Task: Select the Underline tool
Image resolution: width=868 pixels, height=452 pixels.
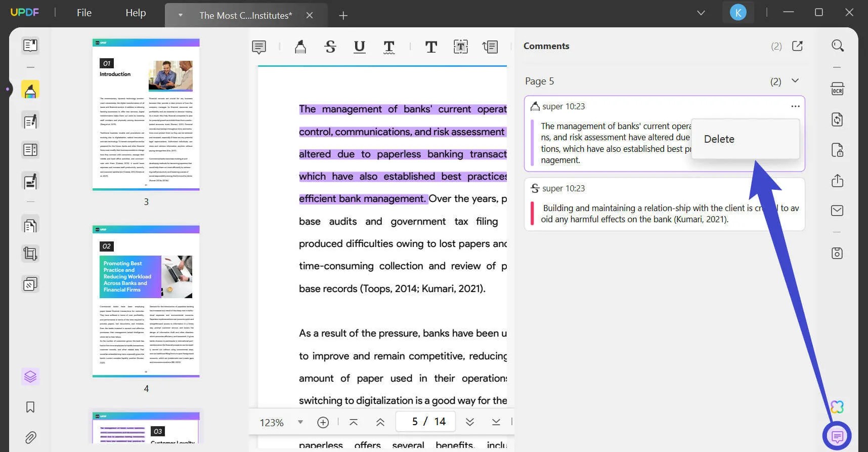Action: click(x=360, y=47)
